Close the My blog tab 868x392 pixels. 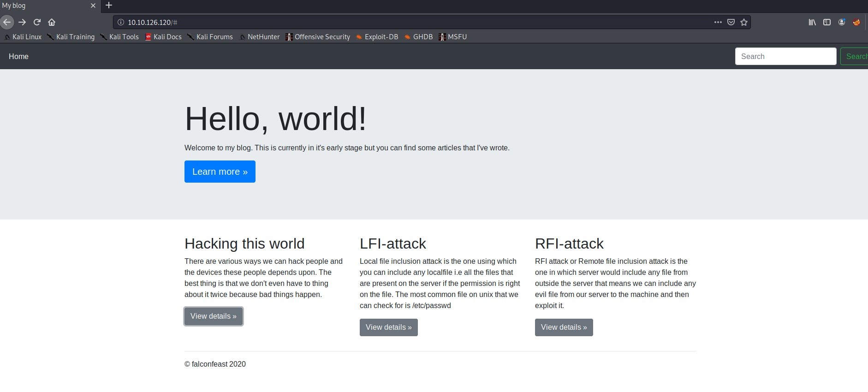[x=93, y=6]
